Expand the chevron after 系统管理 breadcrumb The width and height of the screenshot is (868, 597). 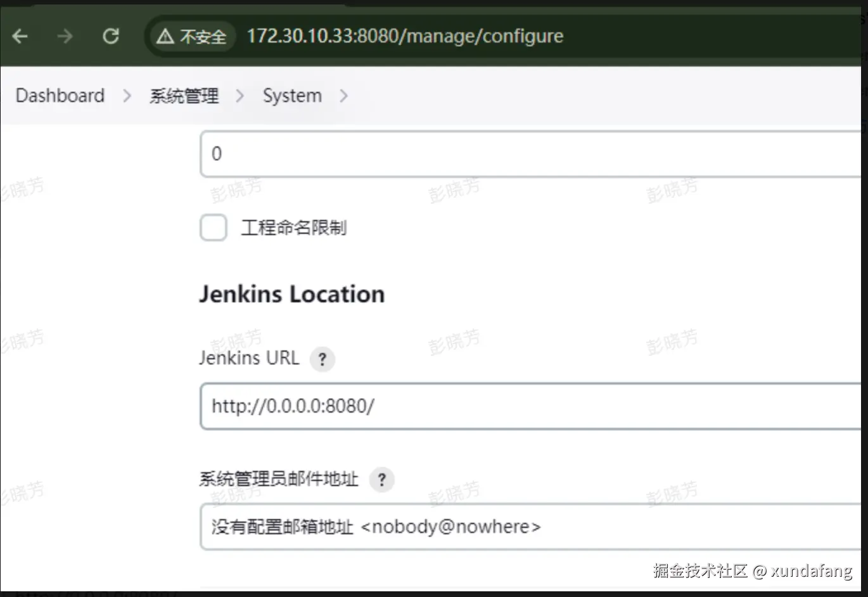click(240, 96)
